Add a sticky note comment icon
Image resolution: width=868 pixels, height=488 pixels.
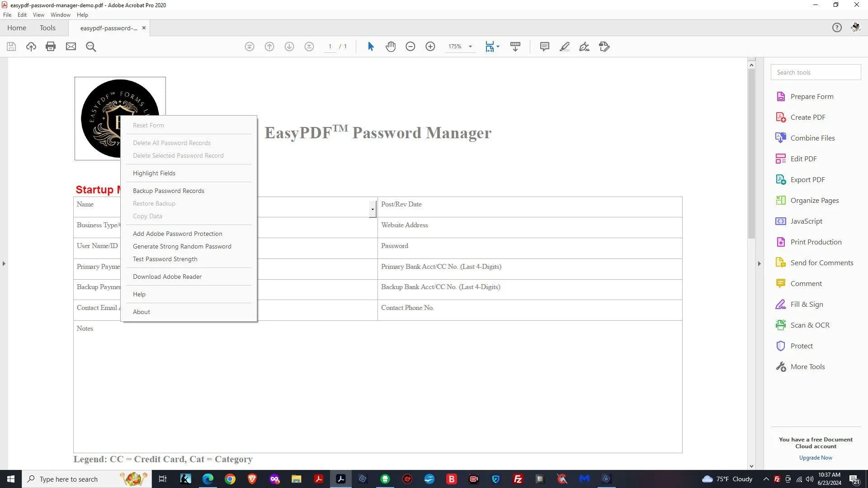[545, 47]
